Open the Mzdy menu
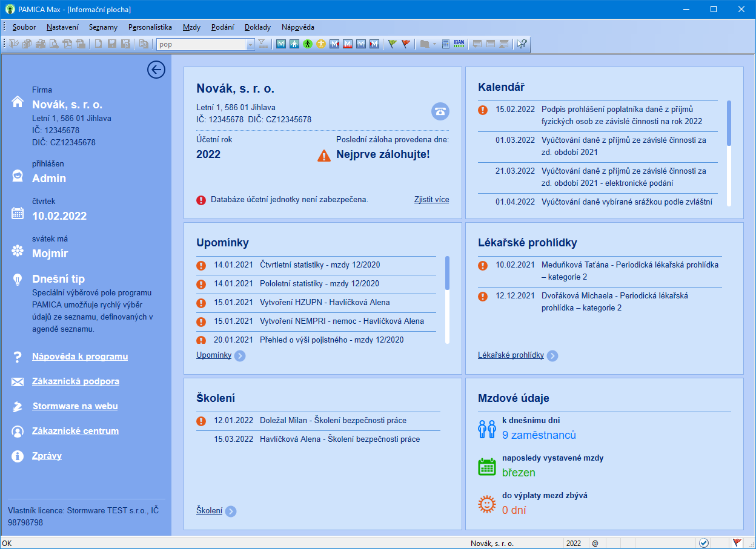756x549 pixels. [x=191, y=27]
